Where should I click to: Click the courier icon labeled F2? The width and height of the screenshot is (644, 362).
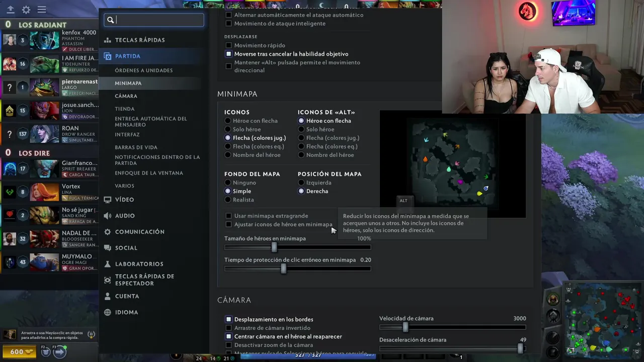(x=46, y=351)
